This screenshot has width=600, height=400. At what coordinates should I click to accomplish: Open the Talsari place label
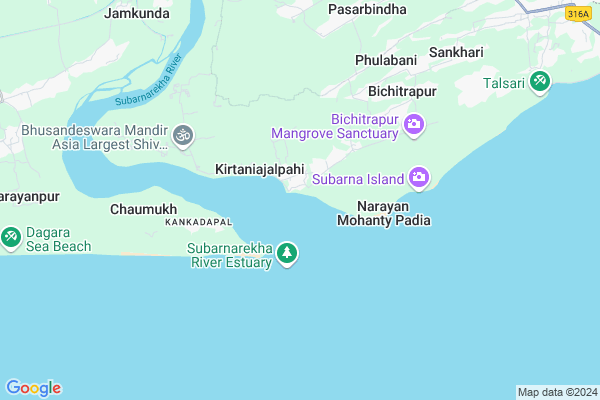pyautogui.click(x=504, y=83)
